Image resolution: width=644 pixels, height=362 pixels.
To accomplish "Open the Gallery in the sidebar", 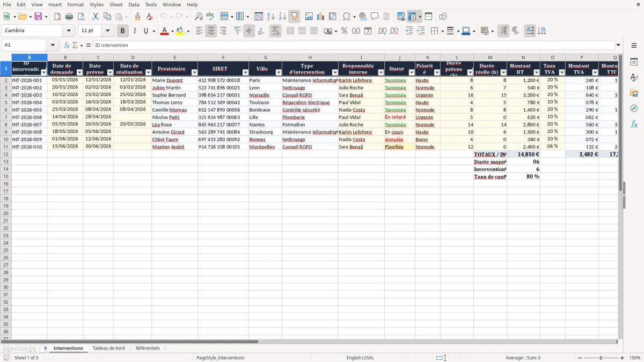I will tap(634, 93).
